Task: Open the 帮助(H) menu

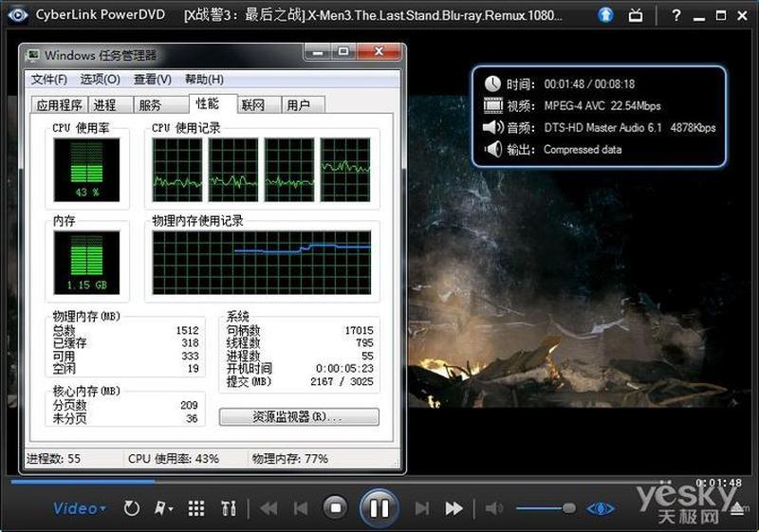Action: point(204,80)
